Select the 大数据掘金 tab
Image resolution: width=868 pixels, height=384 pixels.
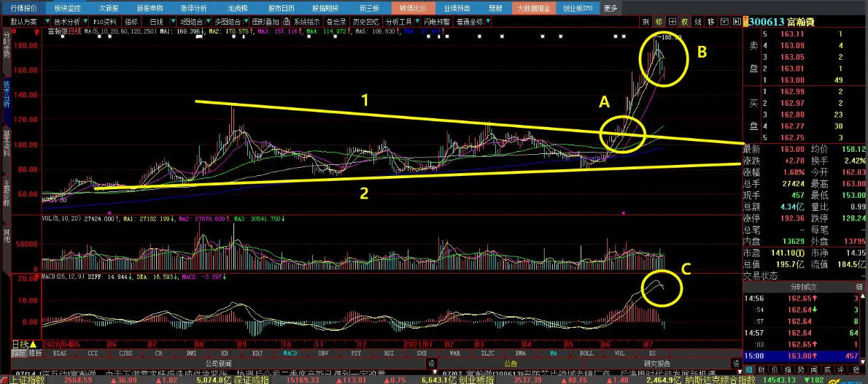click(534, 8)
